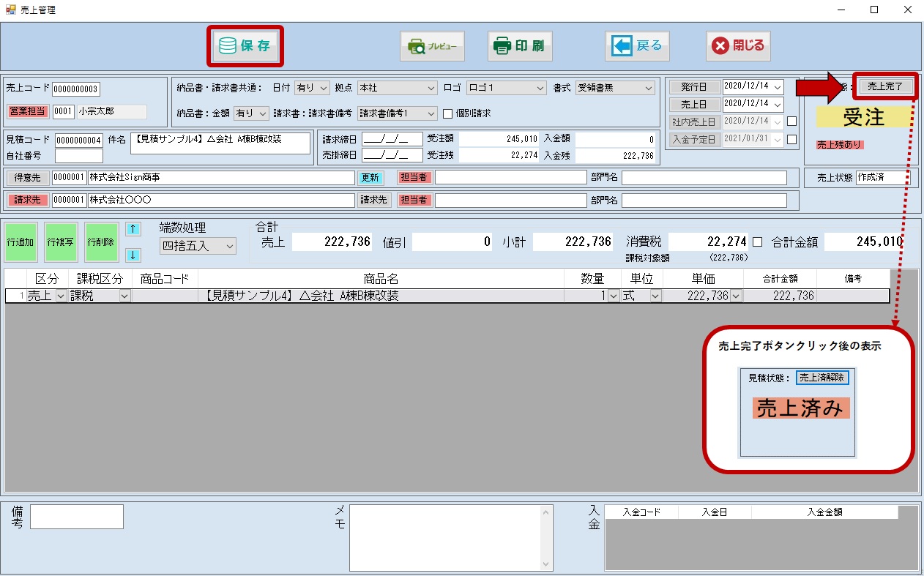The height and width of the screenshot is (576, 924).
Task: Click the 売上コード input field
Action: click(75, 89)
